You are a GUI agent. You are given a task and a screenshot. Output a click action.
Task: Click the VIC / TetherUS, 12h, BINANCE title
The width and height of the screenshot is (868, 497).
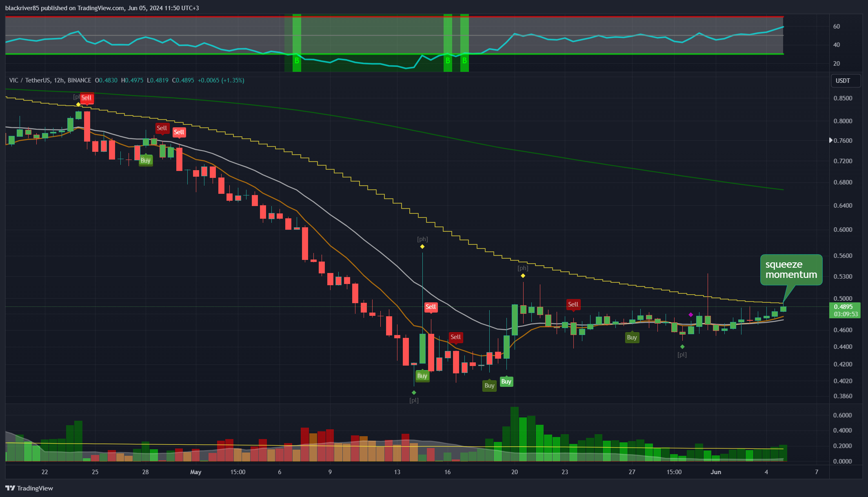pyautogui.click(x=50, y=80)
